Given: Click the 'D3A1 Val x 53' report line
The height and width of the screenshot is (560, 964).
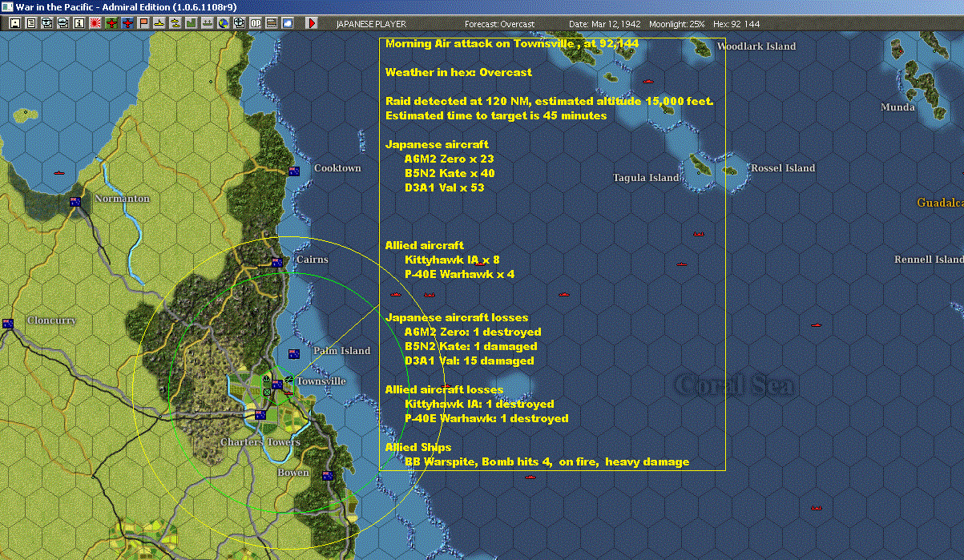Looking at the screenshot, I should (x=444, y=187).
